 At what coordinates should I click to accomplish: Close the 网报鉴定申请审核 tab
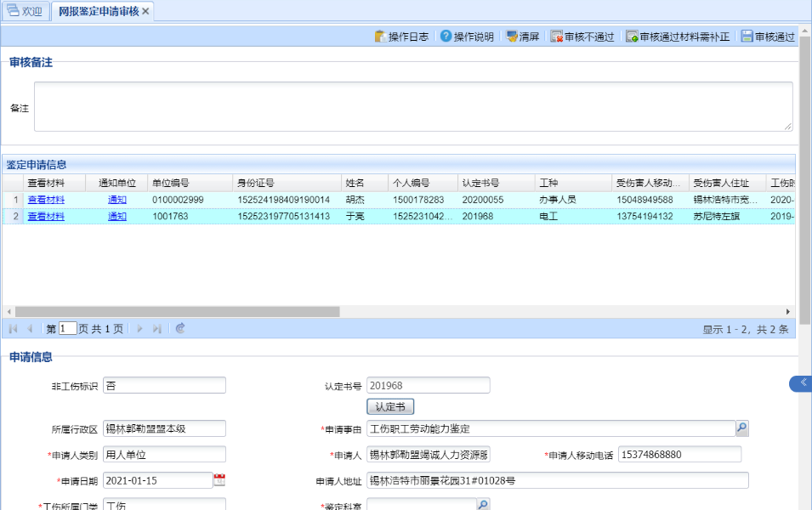point(145,11)
